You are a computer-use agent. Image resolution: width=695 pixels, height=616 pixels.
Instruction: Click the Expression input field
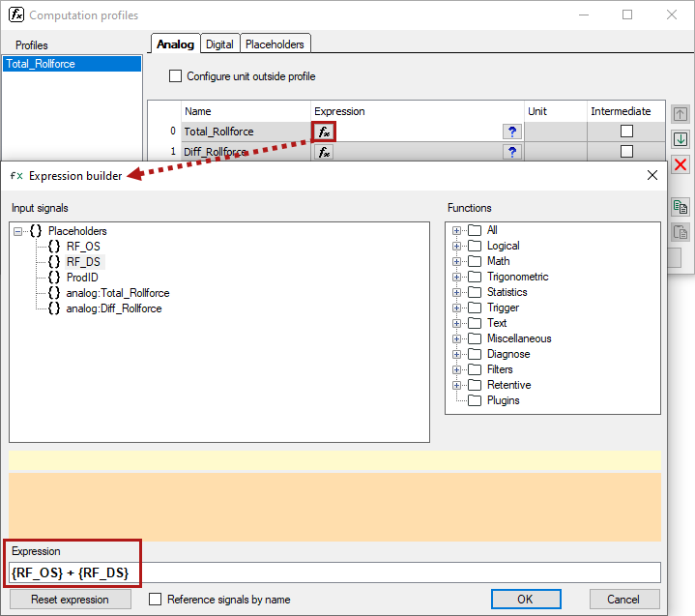pos(334,572)
